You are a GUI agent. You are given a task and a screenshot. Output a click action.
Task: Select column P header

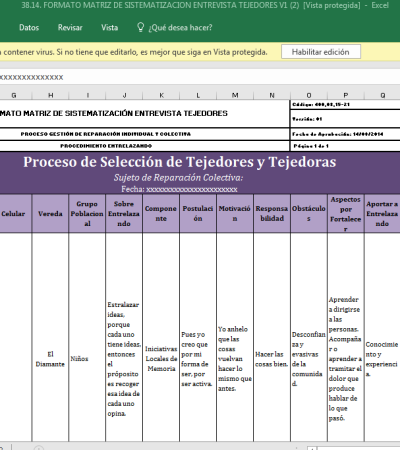[x=346, y=95]
